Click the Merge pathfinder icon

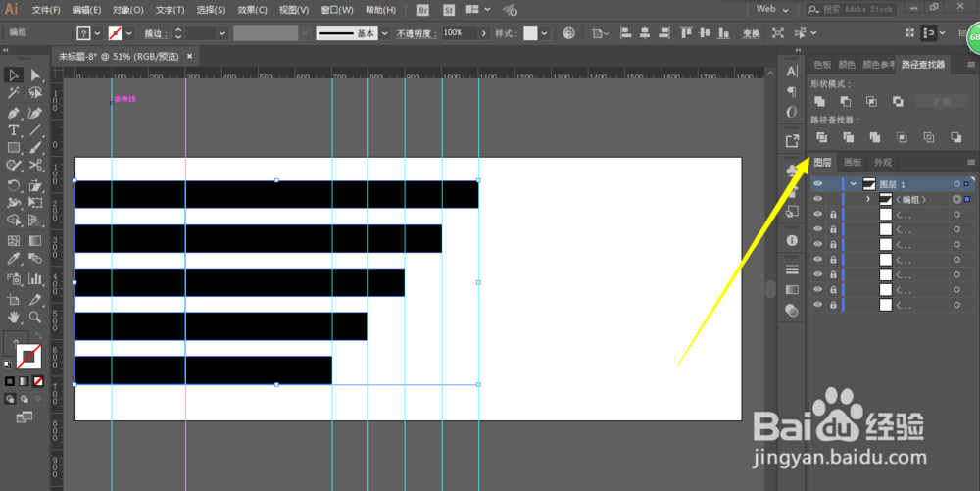pos(875,137)
